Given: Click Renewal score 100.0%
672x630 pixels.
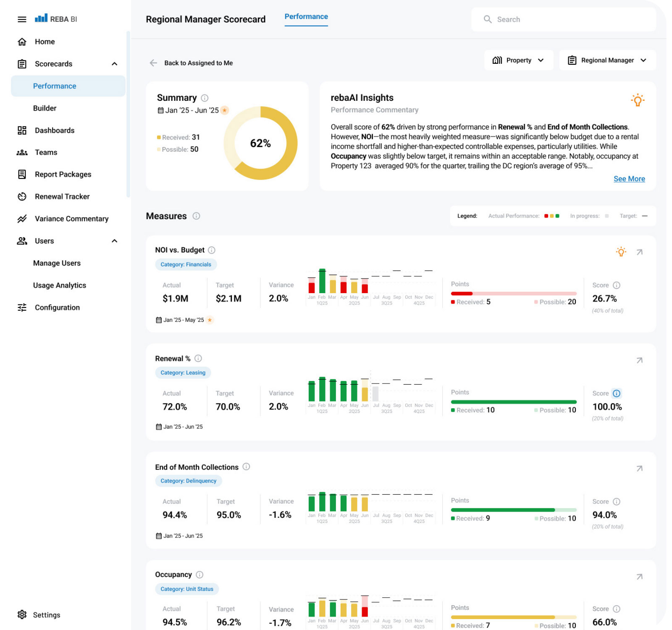Looking at the screenshot, I should [607, 407].
